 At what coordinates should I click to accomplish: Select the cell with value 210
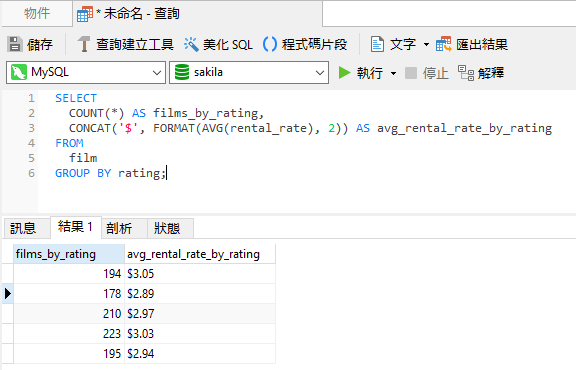click(x=69, y=313)
